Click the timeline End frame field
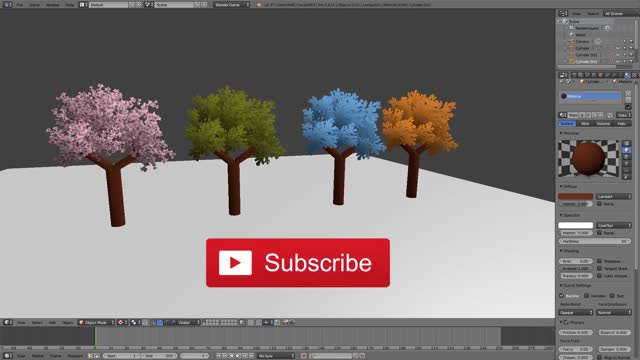 tap(160, 356)
